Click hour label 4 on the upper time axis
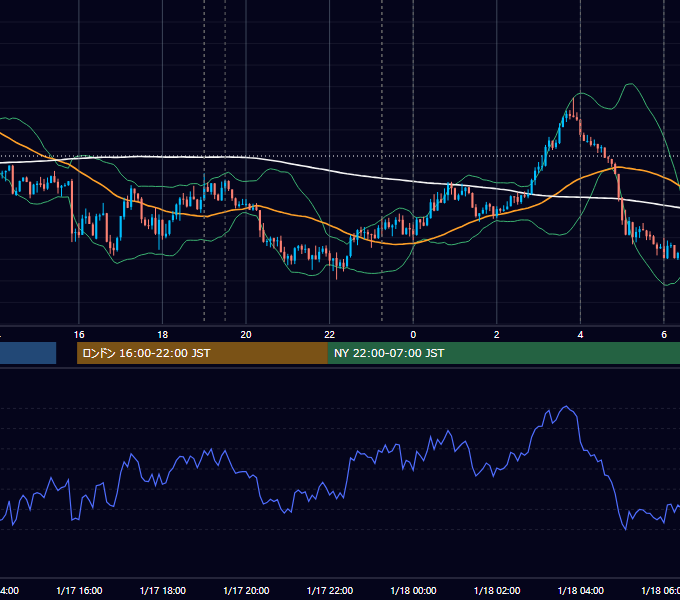 click(x=580, y=335)
